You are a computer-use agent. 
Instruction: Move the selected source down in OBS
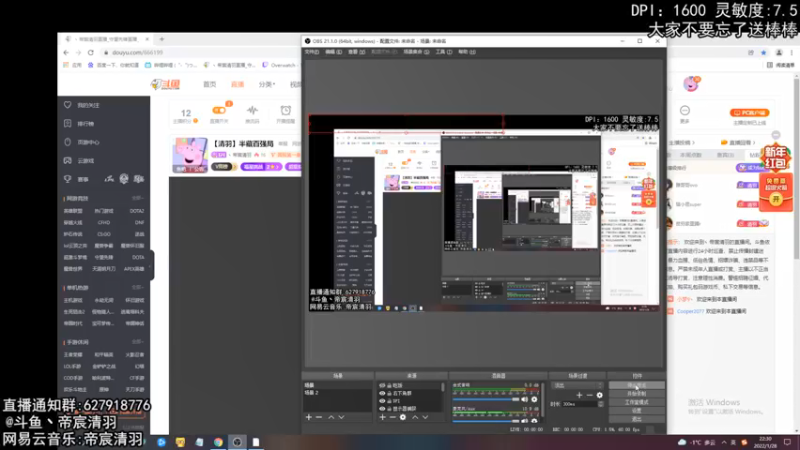[x=425, y=417]
